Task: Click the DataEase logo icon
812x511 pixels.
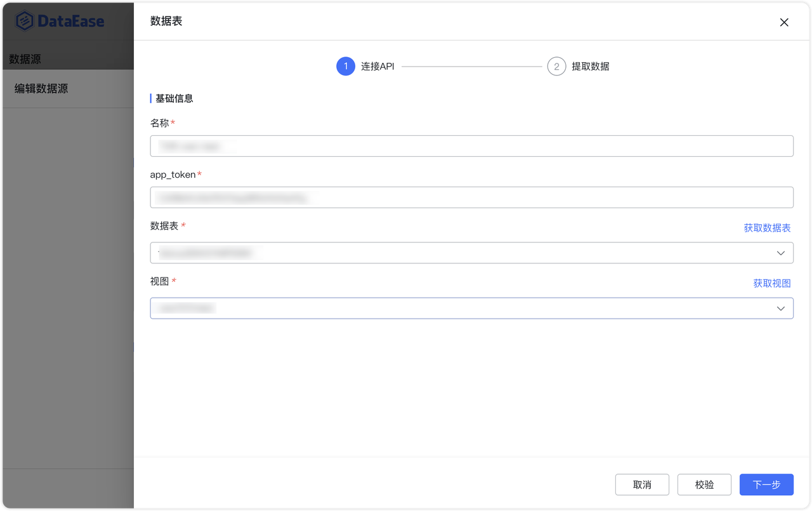Action: [23, 20]
